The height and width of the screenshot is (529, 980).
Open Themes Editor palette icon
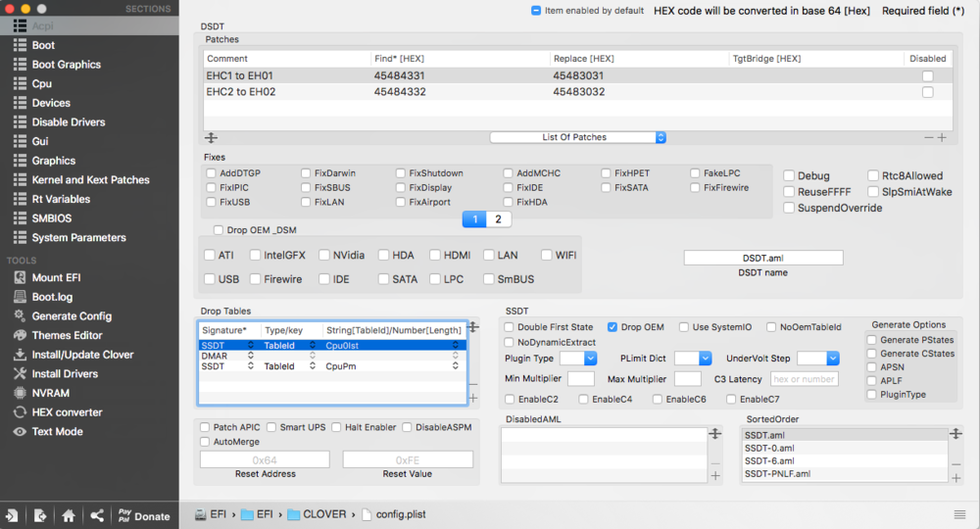tap(20, 335)
